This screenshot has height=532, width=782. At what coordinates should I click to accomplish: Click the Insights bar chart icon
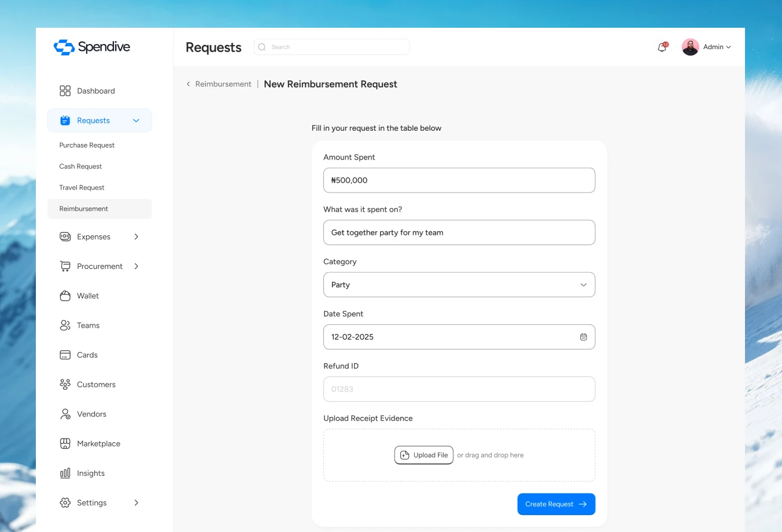tap(65, 473)
